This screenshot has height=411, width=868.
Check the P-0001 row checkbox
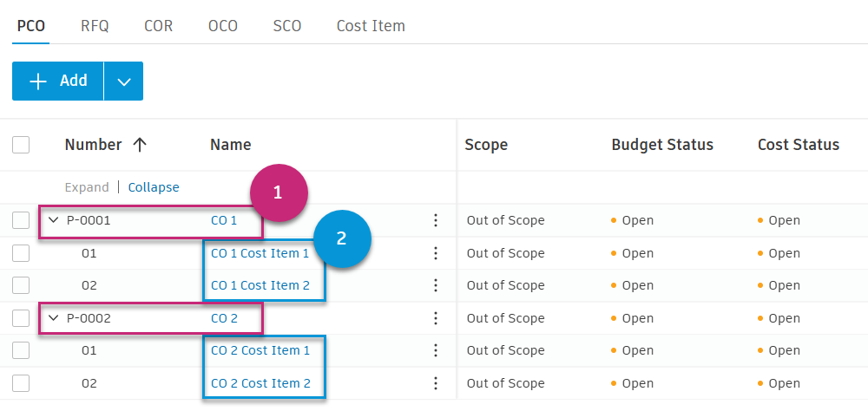coord(21,220)
